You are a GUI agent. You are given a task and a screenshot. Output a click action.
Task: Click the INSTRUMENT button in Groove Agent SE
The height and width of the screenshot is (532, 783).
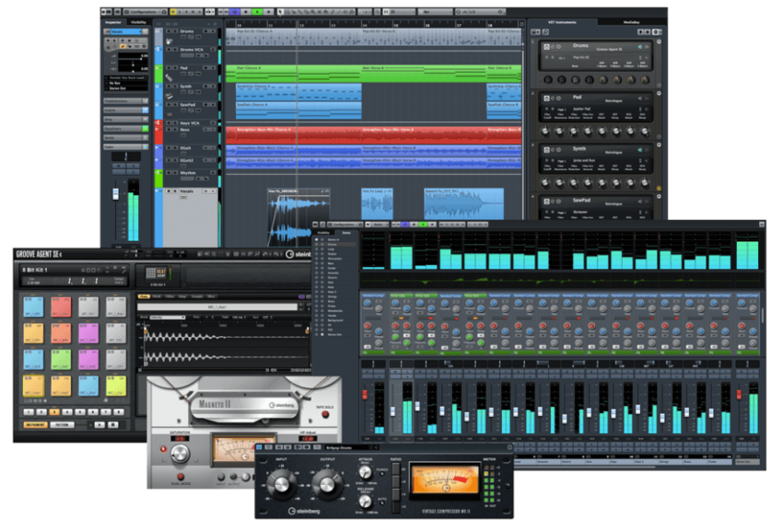(34, 424)
